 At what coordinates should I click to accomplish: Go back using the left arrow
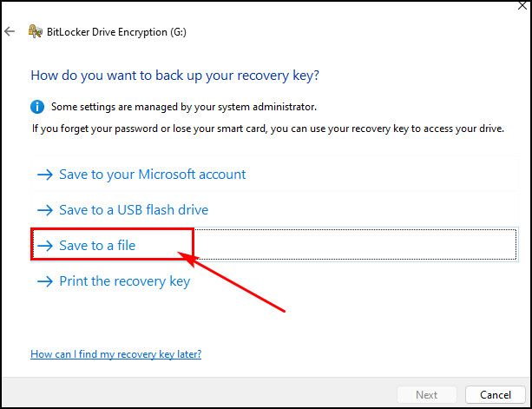point(10,31)
